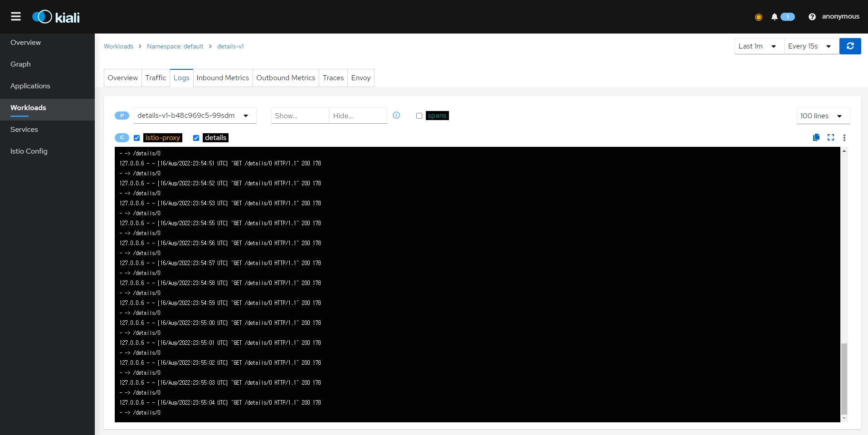Open the notifications bell

click(x=774, y=17)
